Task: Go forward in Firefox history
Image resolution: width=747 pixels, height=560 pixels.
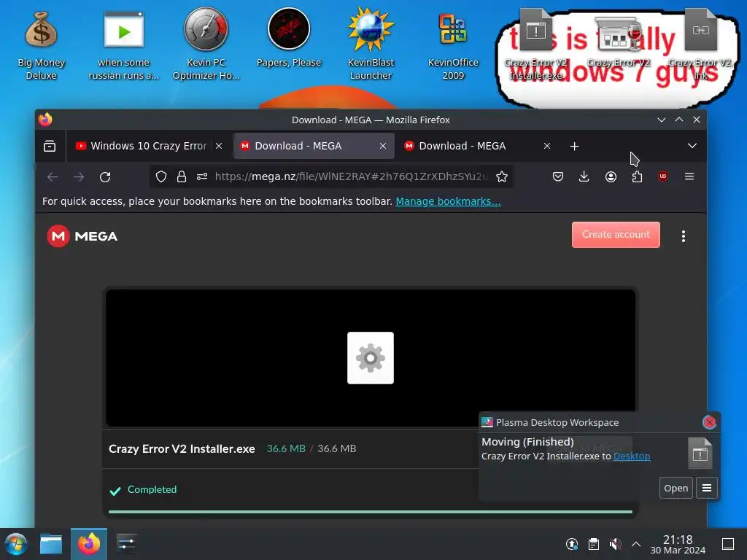Action: tap(79, 177)
